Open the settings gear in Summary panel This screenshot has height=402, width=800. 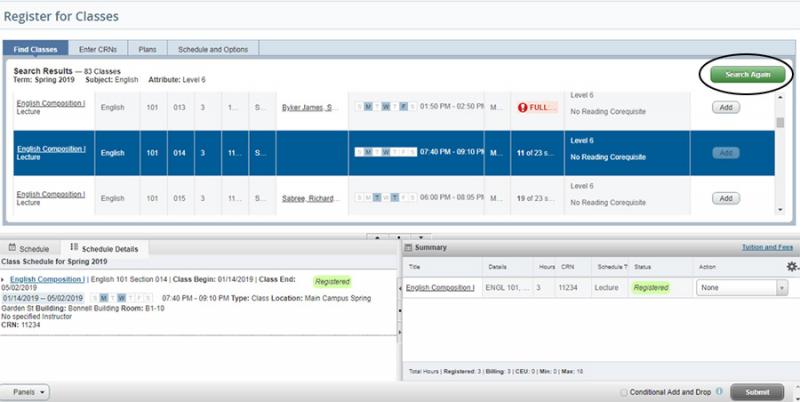(792, 267)
